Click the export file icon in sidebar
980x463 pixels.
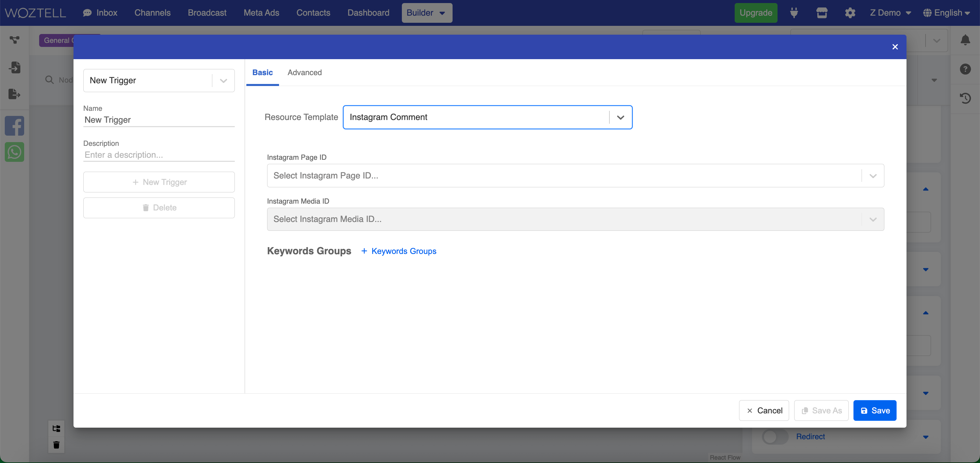click(14, 94)
